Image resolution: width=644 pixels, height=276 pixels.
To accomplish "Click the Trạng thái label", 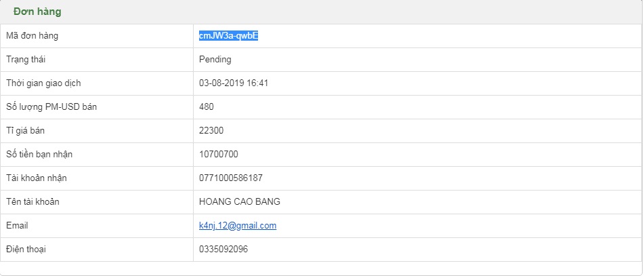I will (26, 60).
